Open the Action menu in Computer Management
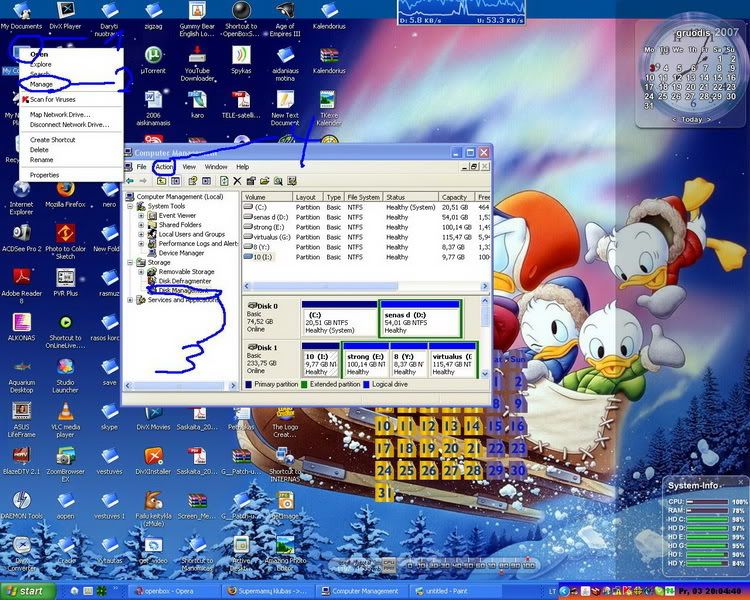 [164, 167]
